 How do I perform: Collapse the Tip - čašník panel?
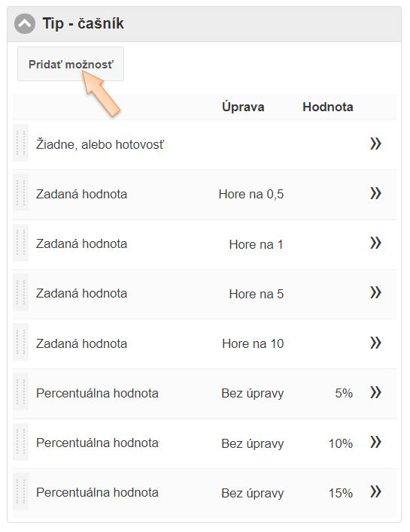click(x=25, y=24)
